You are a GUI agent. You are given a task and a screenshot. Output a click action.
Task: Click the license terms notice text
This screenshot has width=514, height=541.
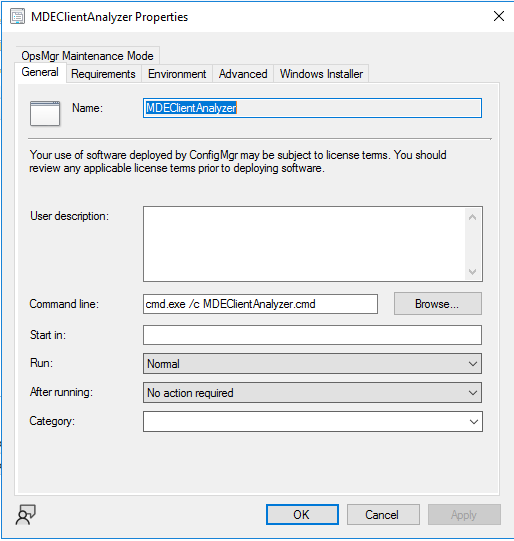coord(238,161)
